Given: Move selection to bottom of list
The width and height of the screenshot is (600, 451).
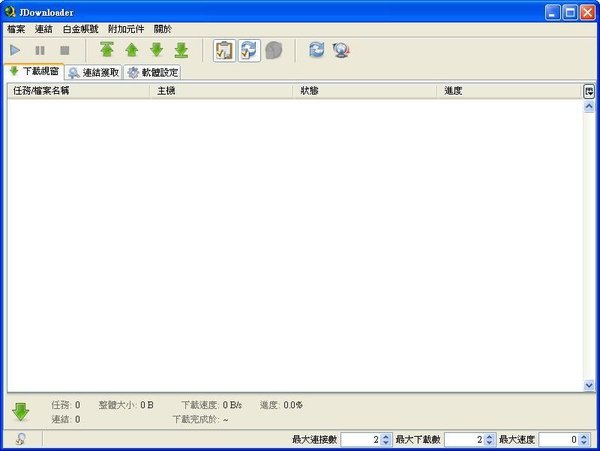Looking at the screenshot, I should (x=181, y=50).
